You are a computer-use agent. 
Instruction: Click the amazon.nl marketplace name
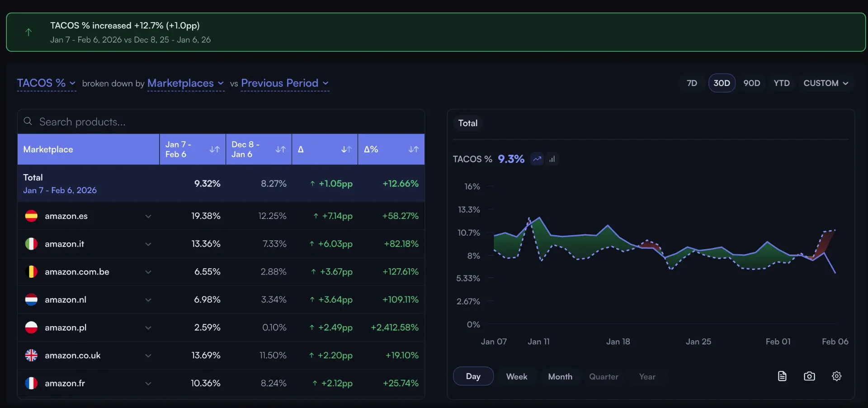click(x=66, y=299)
